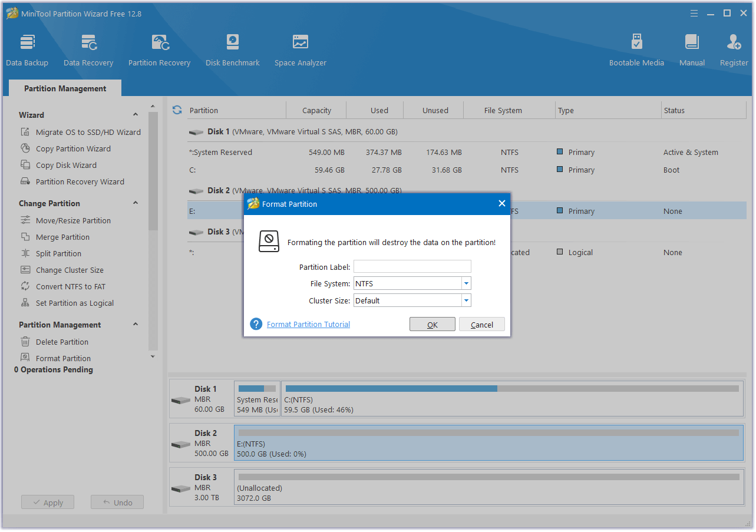Open Space Analyzer
Screen dimensions: 756x532
301,50
